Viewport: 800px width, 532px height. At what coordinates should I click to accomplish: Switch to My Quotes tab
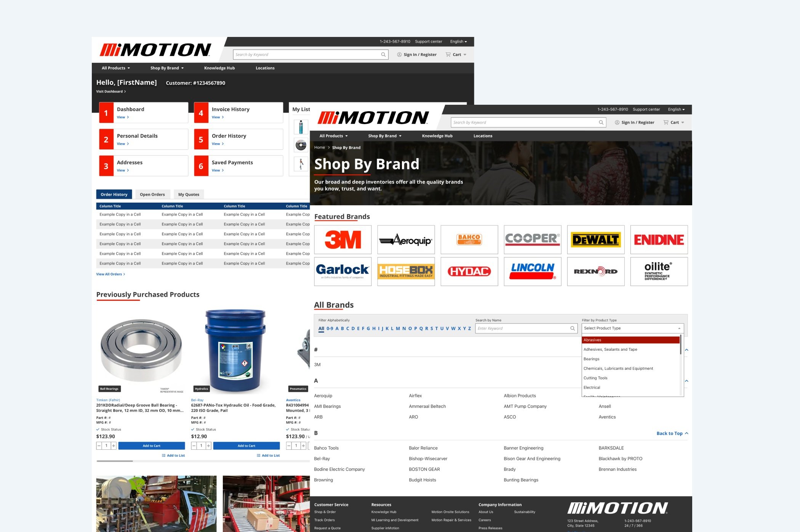(189, 194)
